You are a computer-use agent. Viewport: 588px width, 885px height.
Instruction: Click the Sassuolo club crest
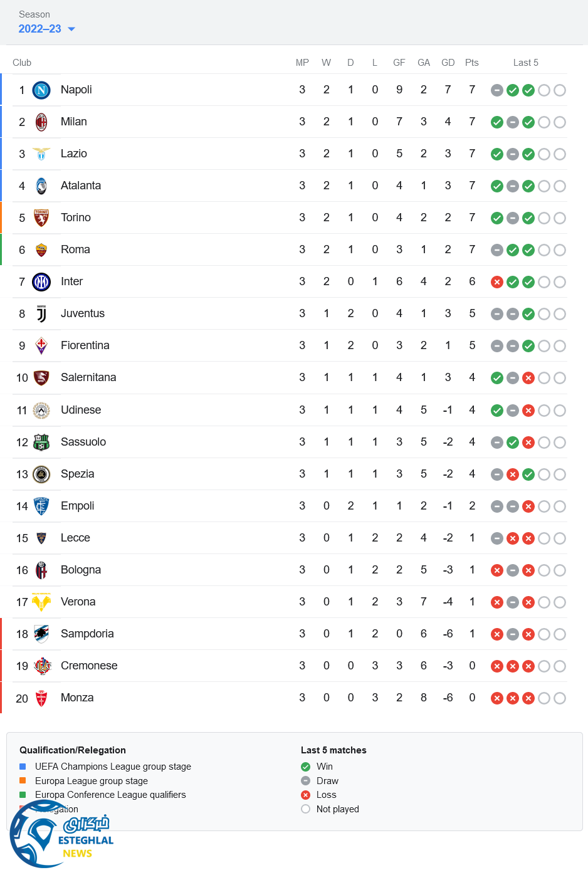point(41,442)
